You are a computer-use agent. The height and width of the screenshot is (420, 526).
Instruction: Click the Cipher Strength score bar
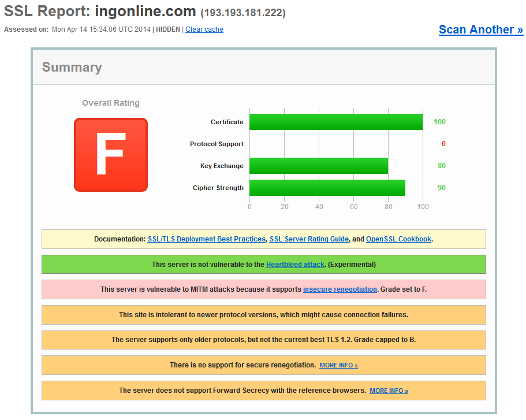tap(327, 188)
